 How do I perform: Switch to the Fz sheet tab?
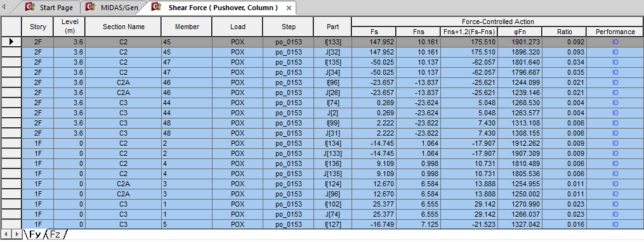click(55, 234)
